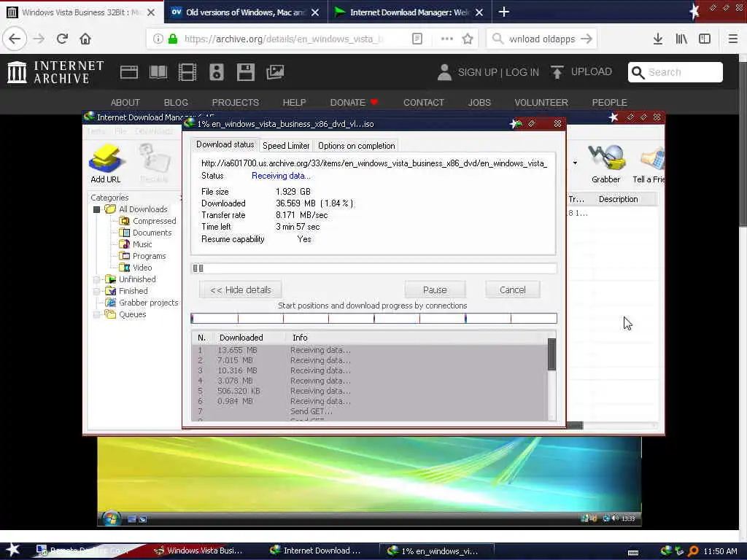Open the dropdown arrow left of Grabber

pos(575,163)
